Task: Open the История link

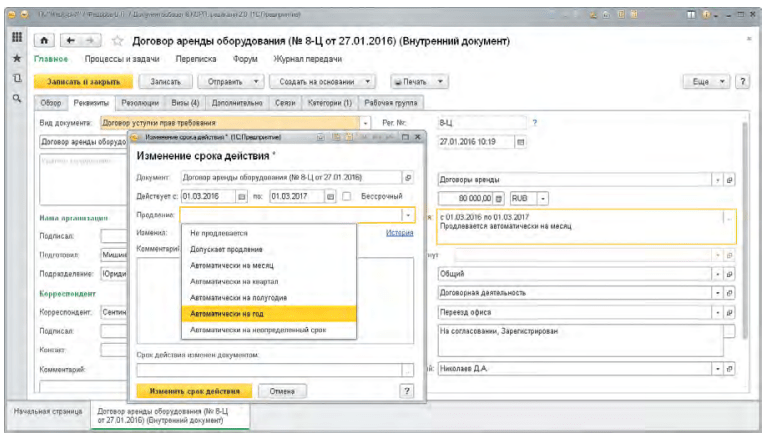Action: 400,233
